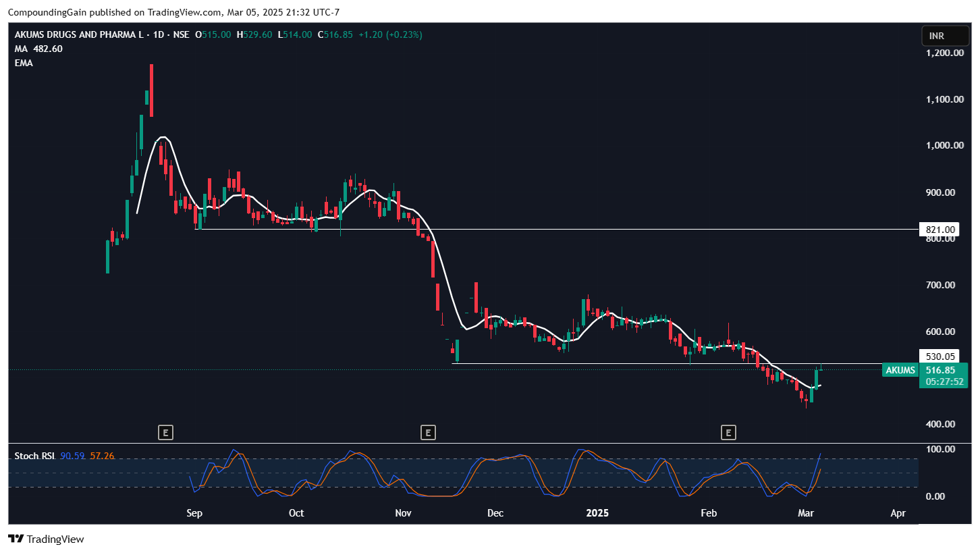Screen dimensions: 980x553
Task: Click the EMA indicator legend
Action: tap(24, 63)
